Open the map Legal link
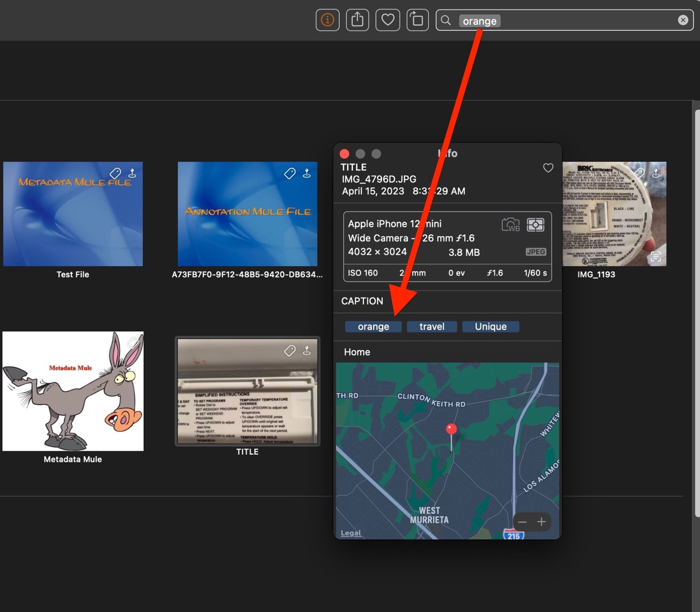The height and width of the screenshot is (612, 700). coord(351,533)
